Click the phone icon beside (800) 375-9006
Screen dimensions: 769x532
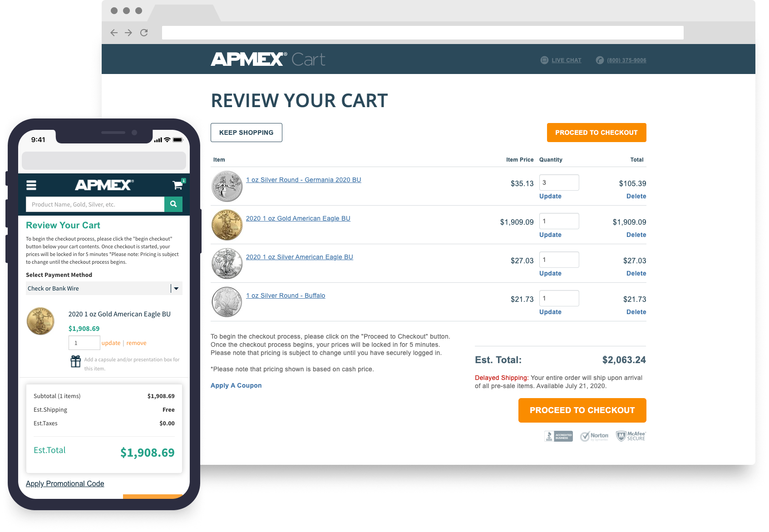(599, 60)
